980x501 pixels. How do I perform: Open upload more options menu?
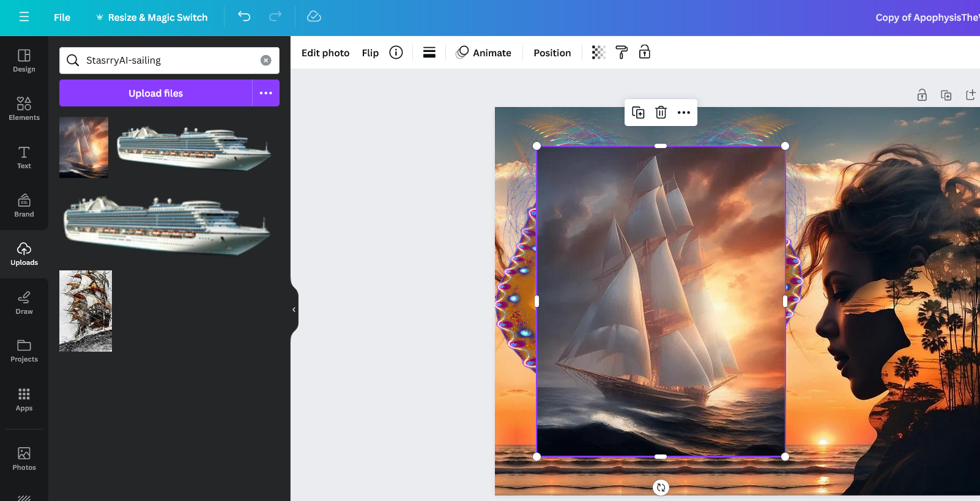point(265,93)
